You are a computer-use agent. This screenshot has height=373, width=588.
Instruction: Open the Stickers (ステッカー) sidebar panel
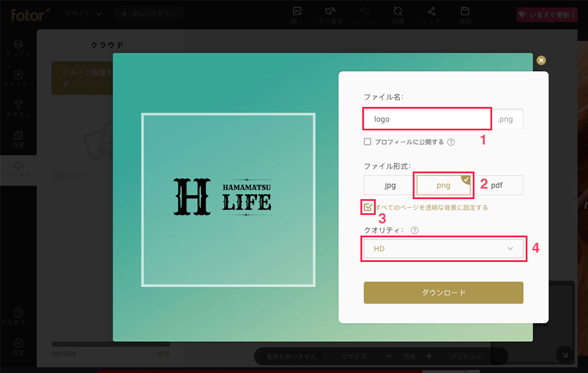click(18, 79)
